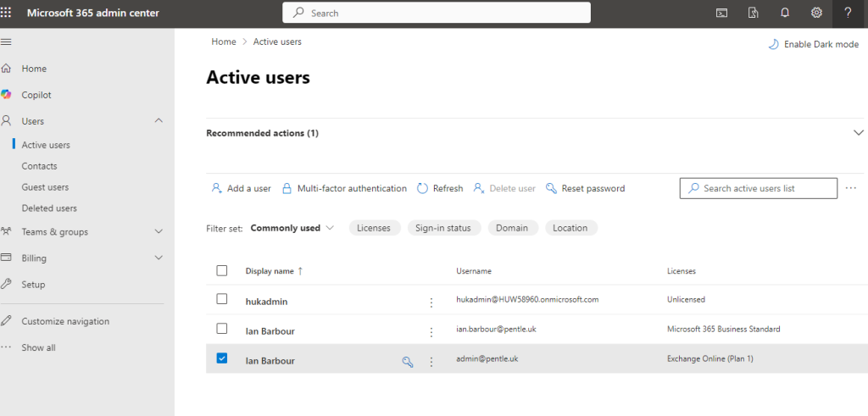
Task: Click in the top Search box
Action: click(x=437, y=13)
